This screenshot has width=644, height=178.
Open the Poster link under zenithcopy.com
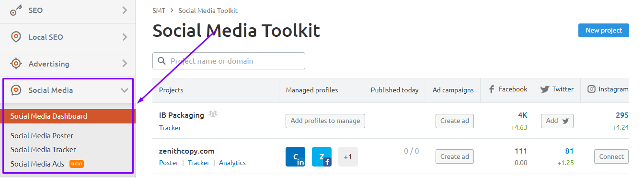[169, 163]
